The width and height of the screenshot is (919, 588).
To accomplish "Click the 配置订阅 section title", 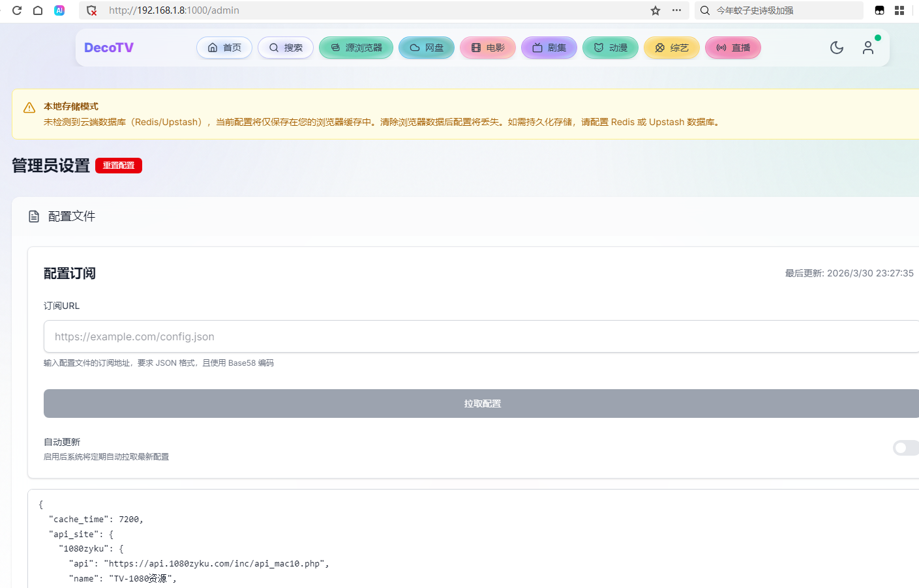I will click(x=70, y=273).
